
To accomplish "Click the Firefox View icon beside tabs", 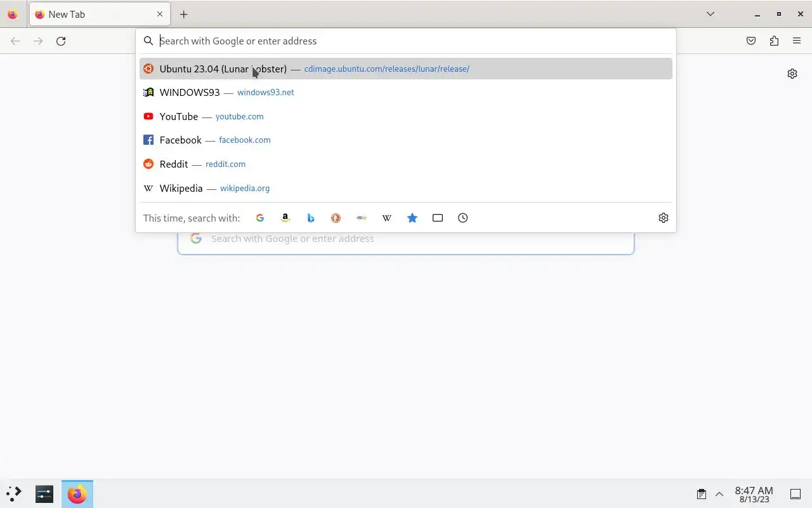I will coord(12,14).
